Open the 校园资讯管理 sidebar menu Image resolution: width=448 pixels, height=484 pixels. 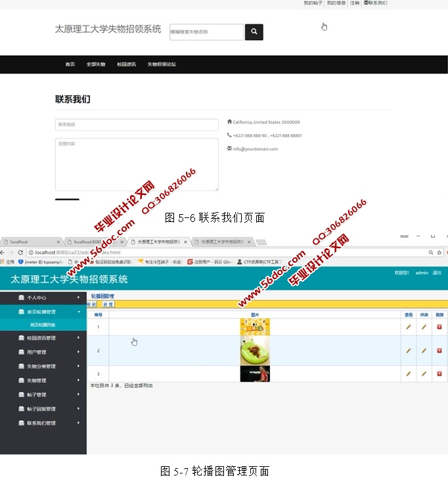[43, 338]
